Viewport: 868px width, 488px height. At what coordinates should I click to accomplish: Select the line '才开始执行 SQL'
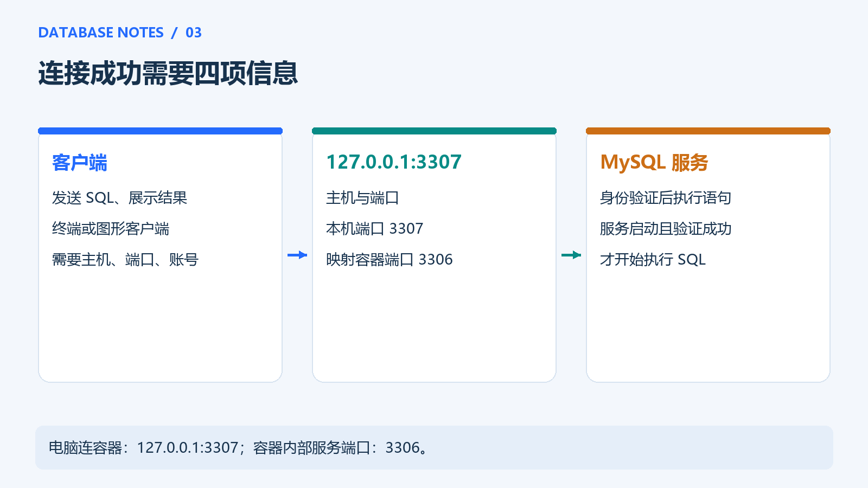653,260
